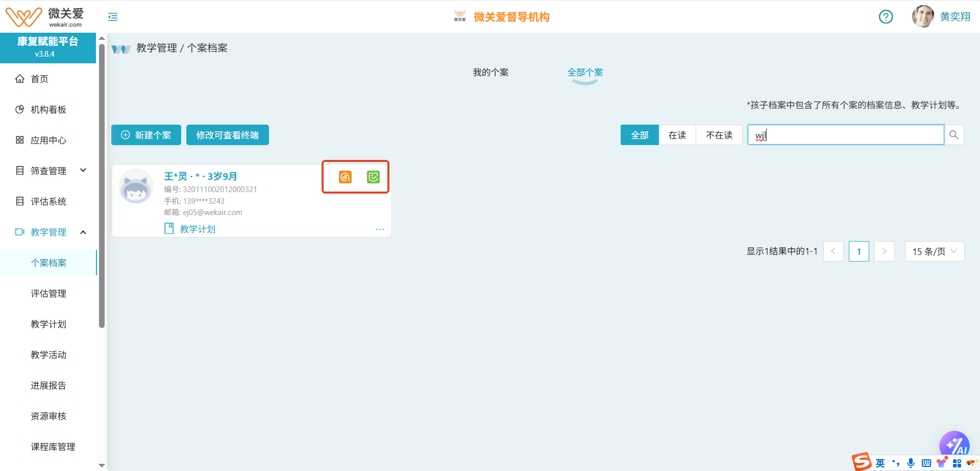Viewport: 980px width, 471px height.
Task: Click the magnifier search button
Action: pos(953,135)
